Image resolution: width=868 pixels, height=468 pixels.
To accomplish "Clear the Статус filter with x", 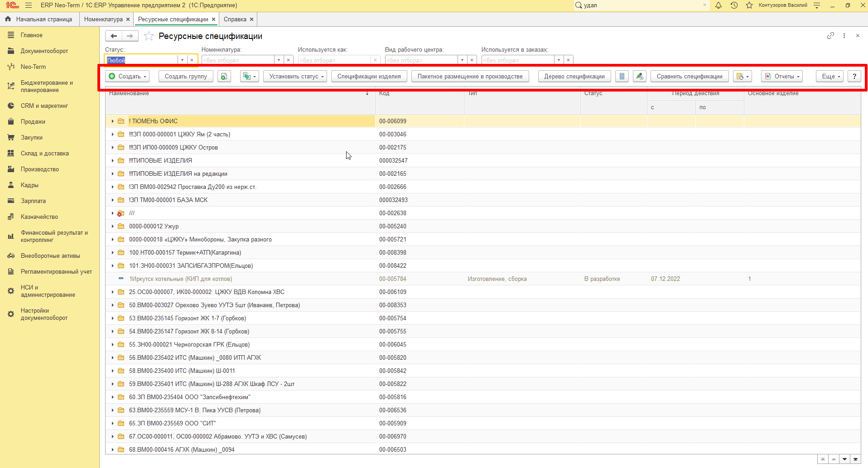I will (x=192, y=60).
